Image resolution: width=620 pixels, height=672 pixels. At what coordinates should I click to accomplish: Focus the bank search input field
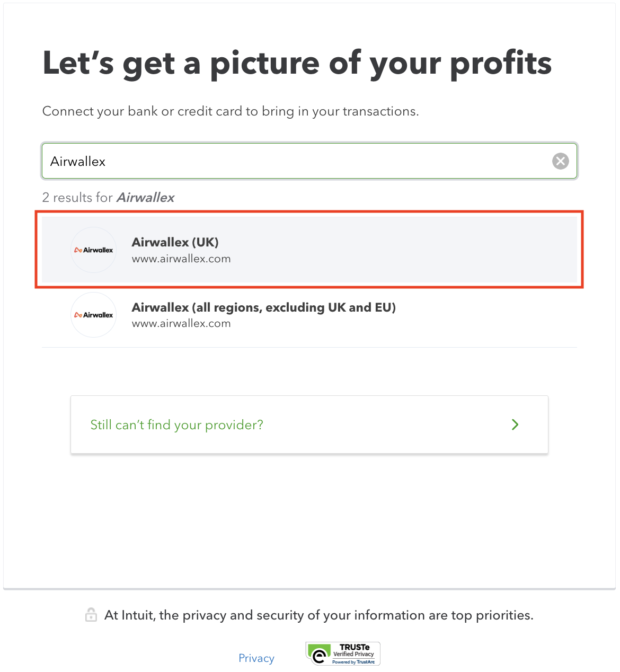[x=297, y=161]
